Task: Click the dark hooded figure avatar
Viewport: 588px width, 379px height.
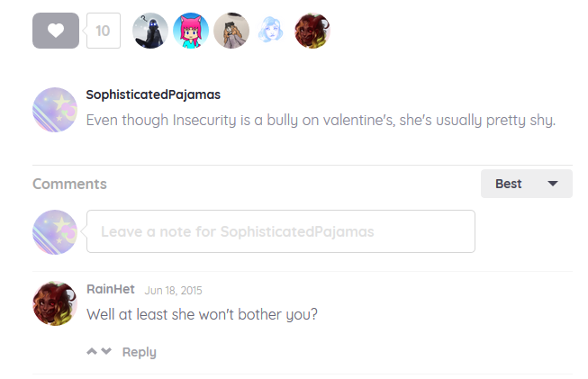Action: 150,31
